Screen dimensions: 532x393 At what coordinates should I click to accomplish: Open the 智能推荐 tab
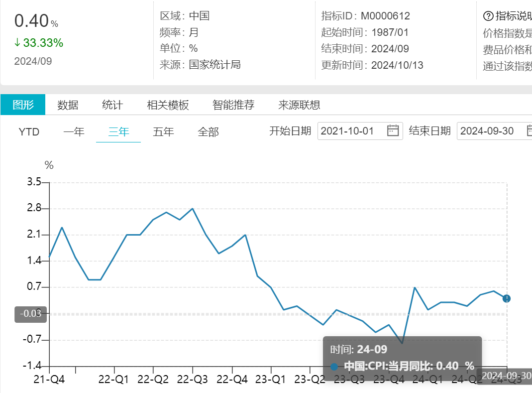click(233, 105)
